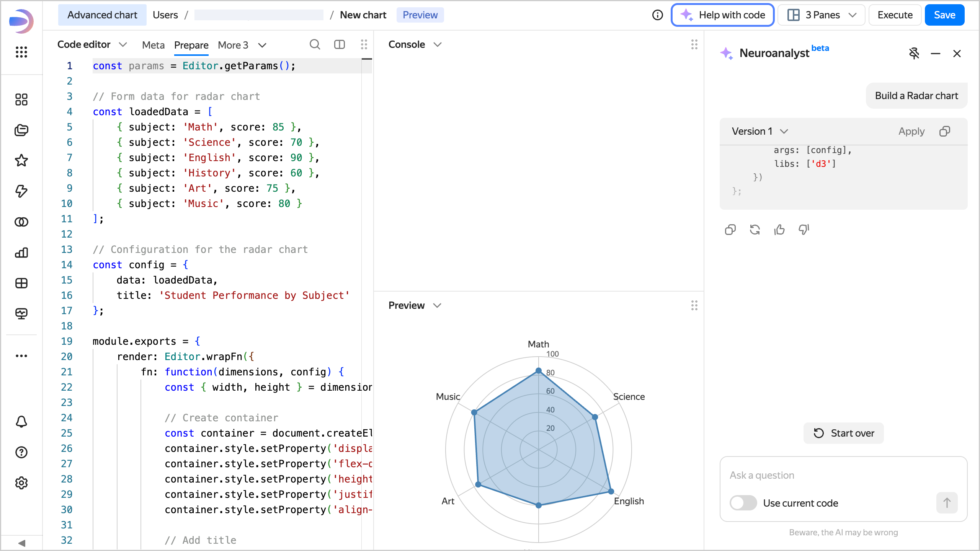980x551 pixels.
Task: Select the Prepare tab
Action: click(x=191, y=45)
